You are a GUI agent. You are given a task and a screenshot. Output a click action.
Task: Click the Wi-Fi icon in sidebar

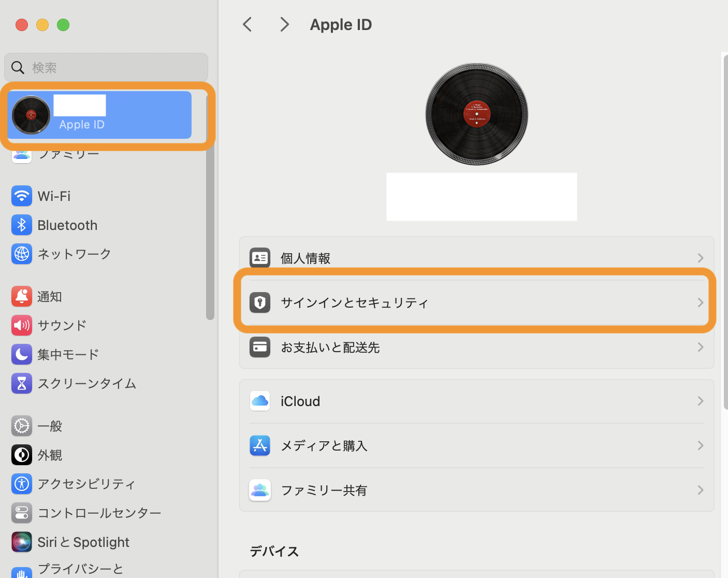click(22, 196)
